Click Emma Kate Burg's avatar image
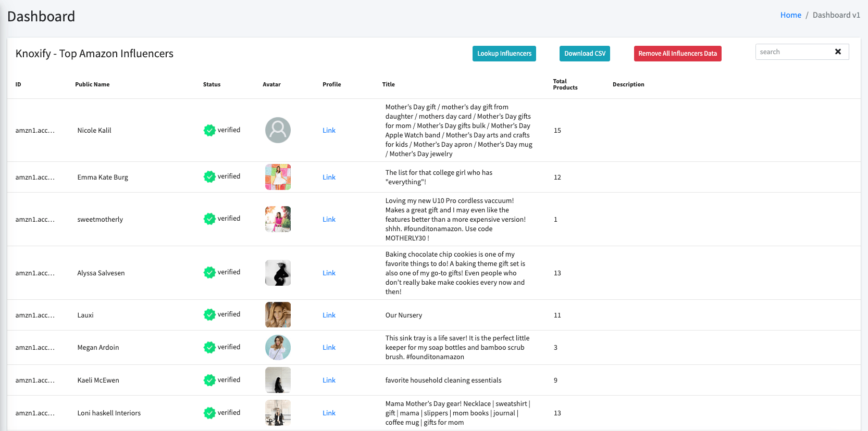 (x=278, y=177)
